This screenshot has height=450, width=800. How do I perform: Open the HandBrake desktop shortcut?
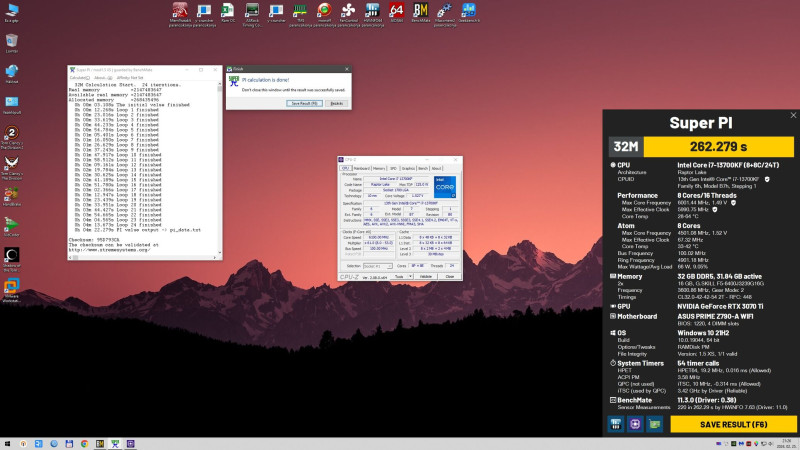(x=12, y=196)
